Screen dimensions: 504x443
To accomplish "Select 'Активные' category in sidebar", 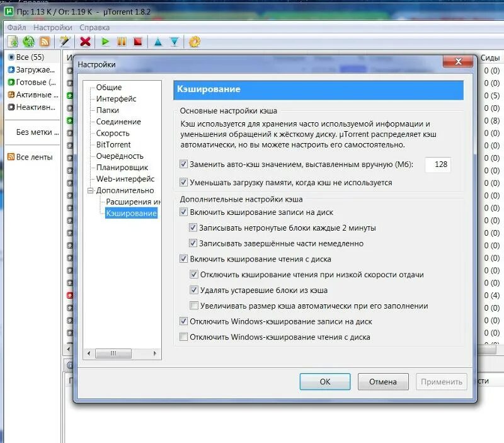I will 33,95.
